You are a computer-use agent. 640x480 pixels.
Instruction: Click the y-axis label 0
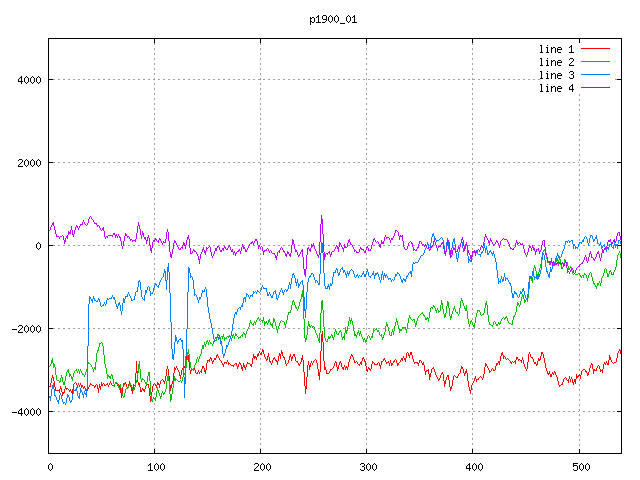coord(38,246)
